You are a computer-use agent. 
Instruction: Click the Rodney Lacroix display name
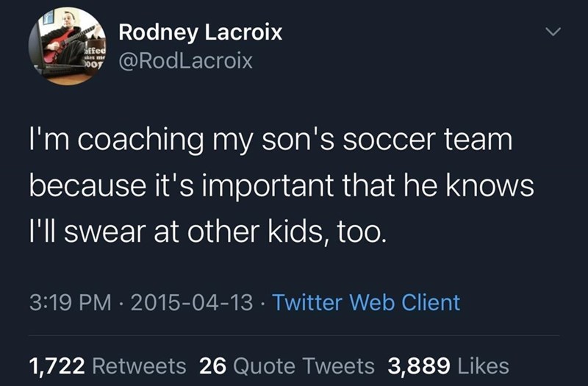click(200, 32)
